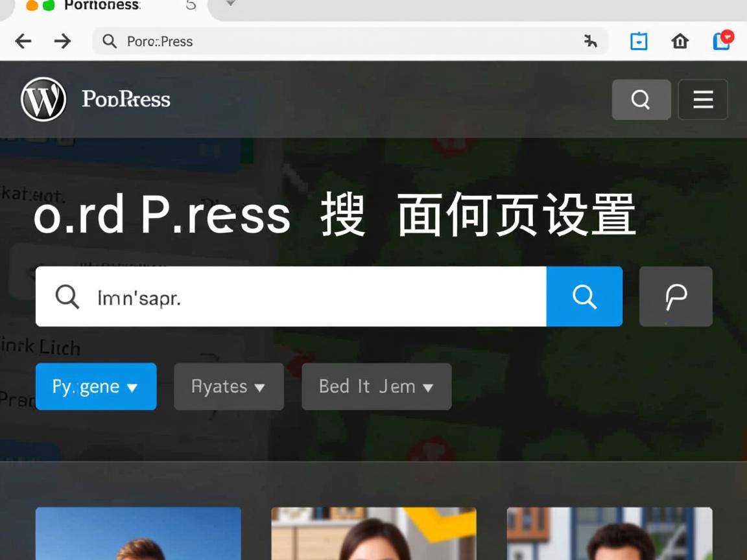Screen dimensions: 747x560
Task: Click the browser home icon
Action: pos(680,41)
